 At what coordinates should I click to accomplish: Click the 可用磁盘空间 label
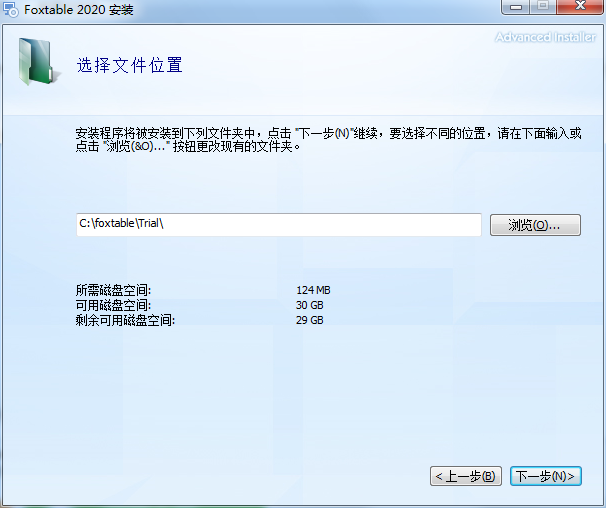click(x=114, y=305)
